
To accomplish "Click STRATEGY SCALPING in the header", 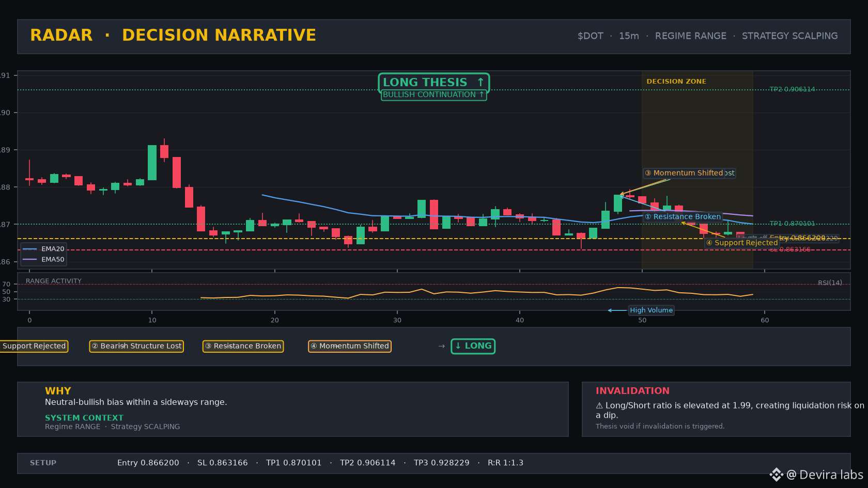I will click(790, 36).
